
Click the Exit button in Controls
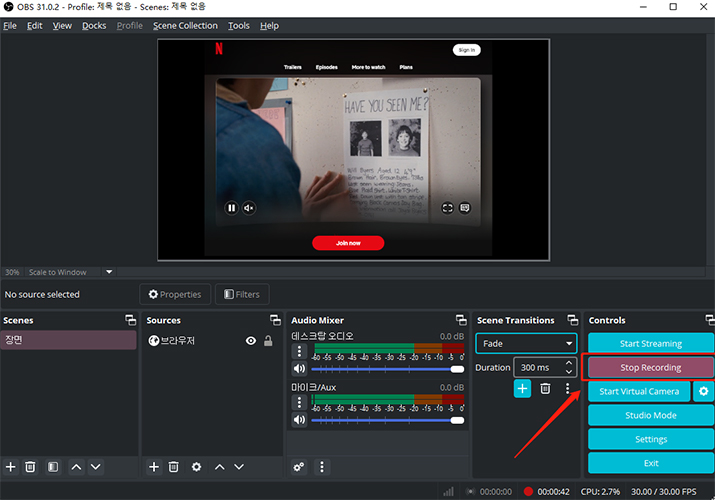coord(651,463)
